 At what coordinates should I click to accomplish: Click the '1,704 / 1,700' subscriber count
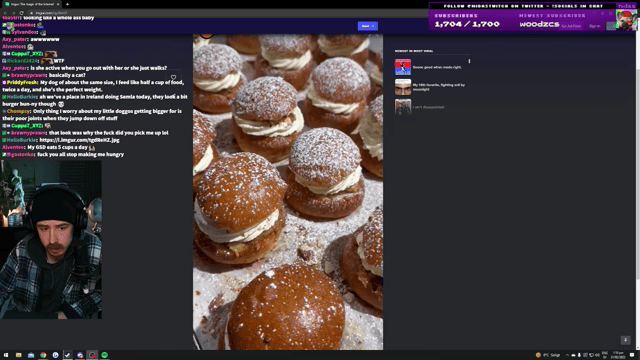coord(467,24)
